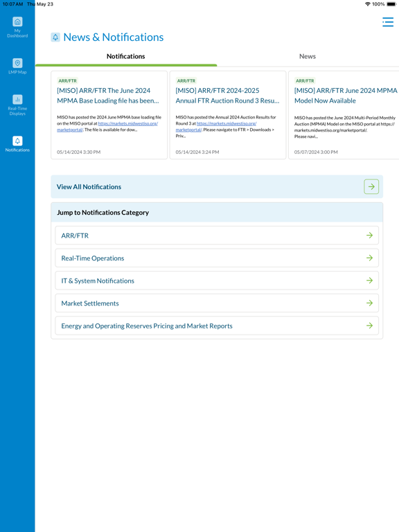Viewport: 399px width, 532px height.
Task: Tap the 05/14/2024 3:24 PM timestamp
Action: (197, 152)
